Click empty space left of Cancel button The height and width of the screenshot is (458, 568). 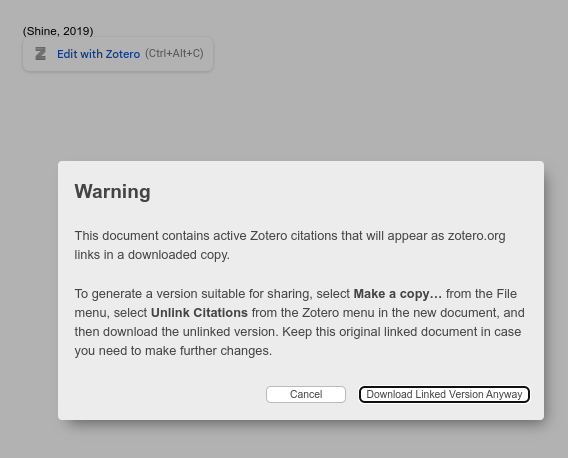pyautogui.click(x=167, y=394)
